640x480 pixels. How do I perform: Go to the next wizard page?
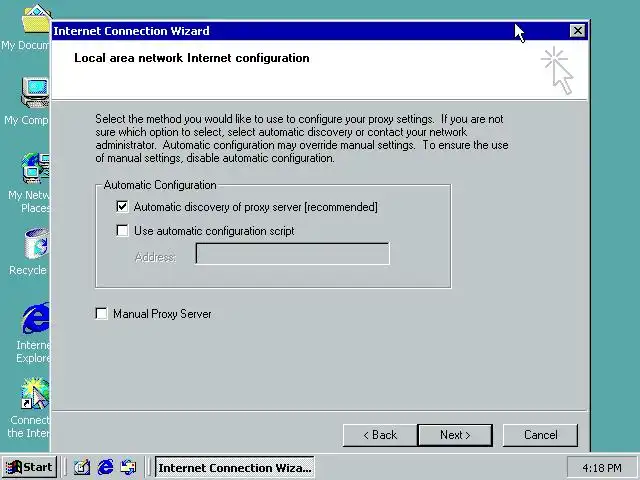click(455, 435)
